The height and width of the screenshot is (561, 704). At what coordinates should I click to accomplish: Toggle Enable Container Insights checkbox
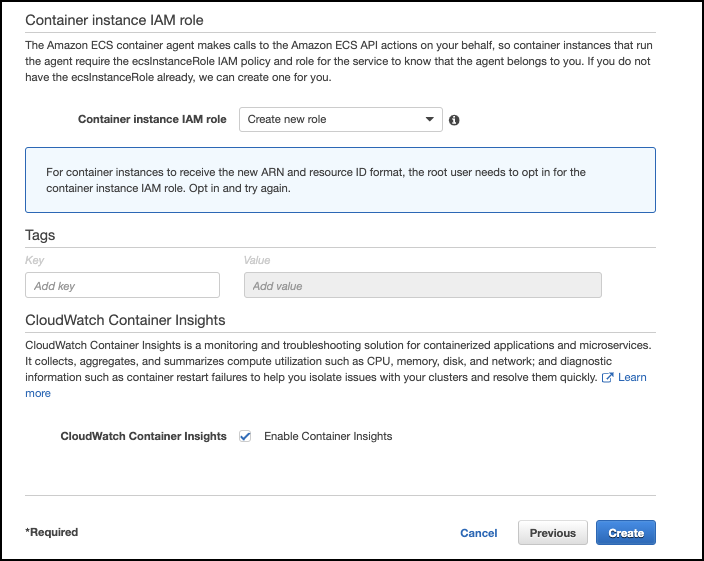coord(245,436)
